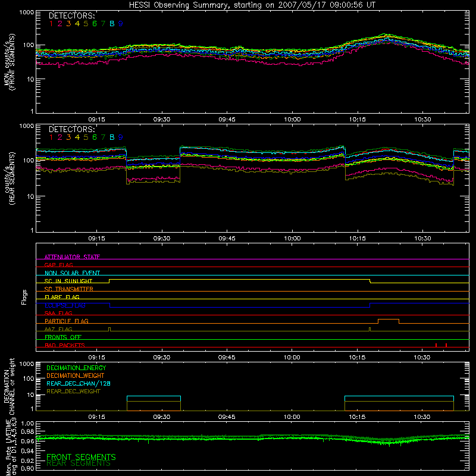Viewport: 476px width, 476px height.
Task: Click the REAR_DEC_CHAN/128 legend entry
Action: 79,384
